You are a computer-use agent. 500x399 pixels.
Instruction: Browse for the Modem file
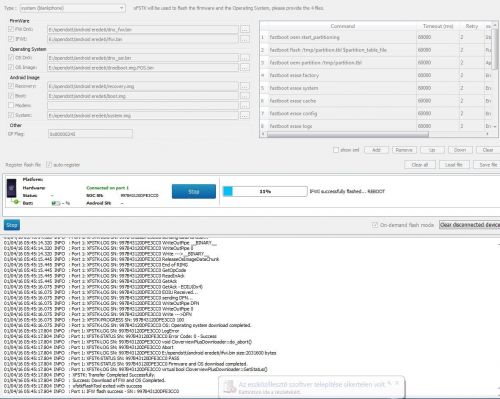pos(245,106)
